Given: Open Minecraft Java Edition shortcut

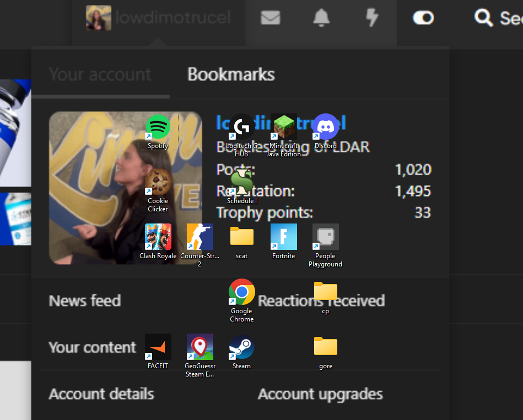Looking at the screenshot, I should 283,135.
